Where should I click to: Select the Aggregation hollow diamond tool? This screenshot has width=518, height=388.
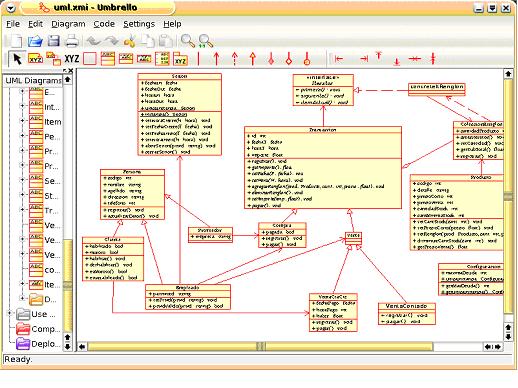coord(289,59)
